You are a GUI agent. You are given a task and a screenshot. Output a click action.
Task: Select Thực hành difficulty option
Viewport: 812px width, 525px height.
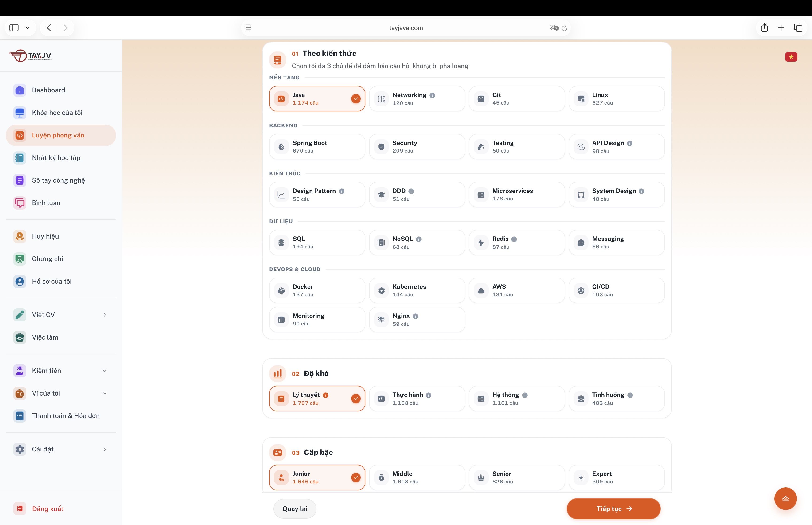pyautogui.click(x=417, y=399)
